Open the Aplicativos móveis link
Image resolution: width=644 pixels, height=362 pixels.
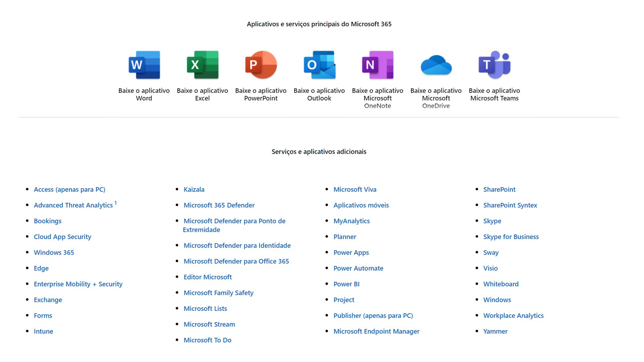pos(361,205)
